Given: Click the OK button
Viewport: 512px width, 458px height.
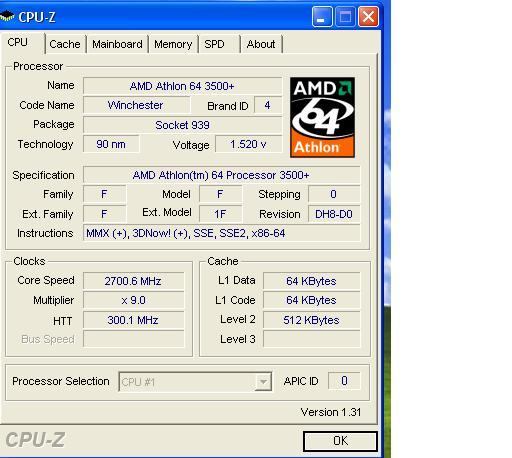Looking at the screenshot, I should pyautogui.click(x=340, y=441).
